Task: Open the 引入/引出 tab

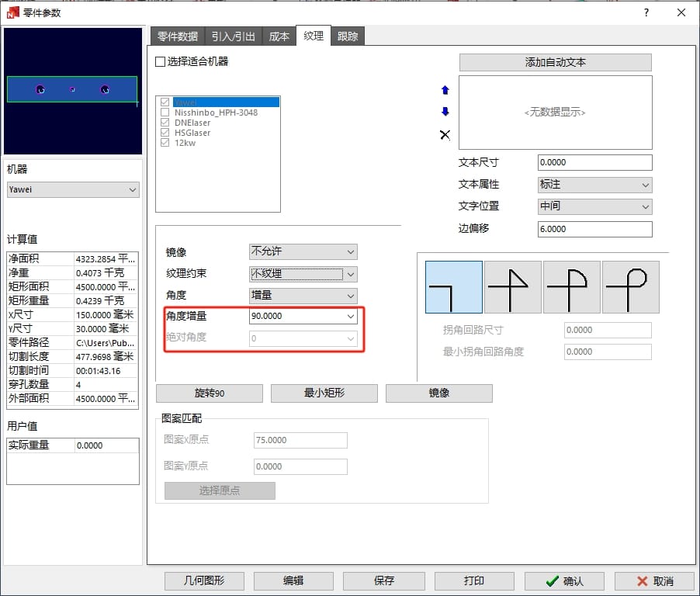Action: [233, 36]
